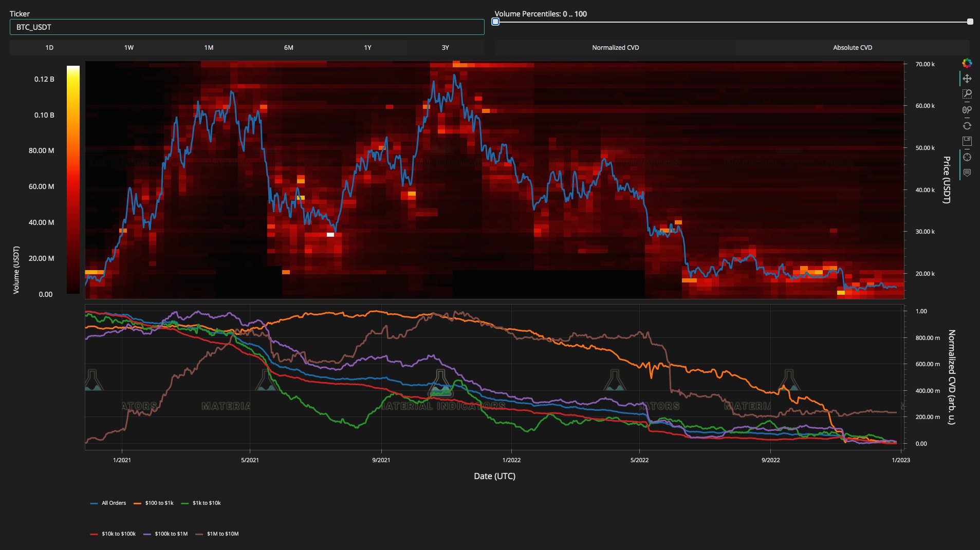Toggle $100 to $1k legend series

[x=154, y=503]
